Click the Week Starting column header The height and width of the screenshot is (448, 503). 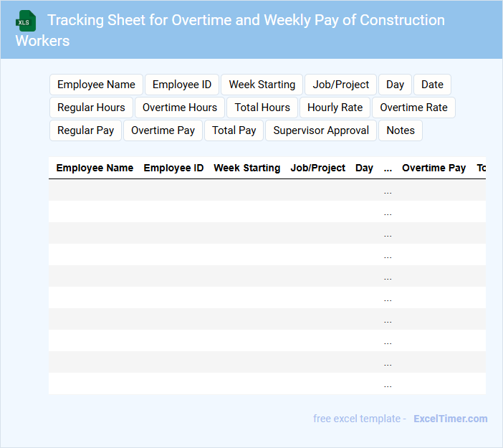coord(246,168)
